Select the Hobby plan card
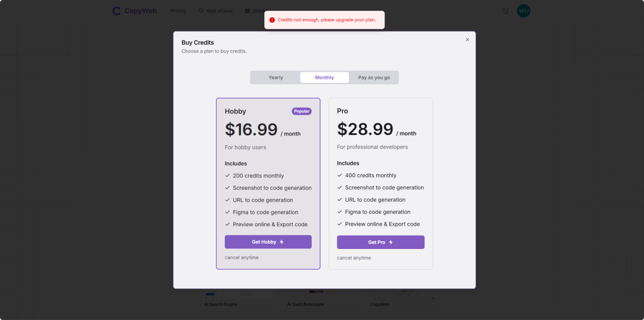 (268, 183)
